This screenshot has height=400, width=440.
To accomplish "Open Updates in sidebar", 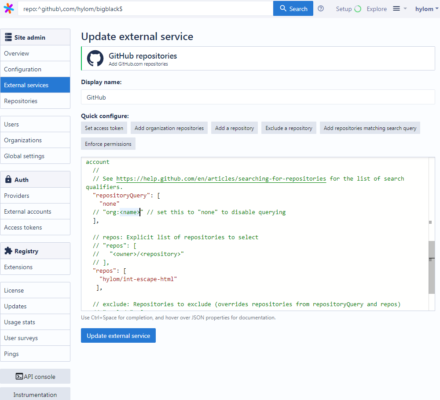I will point(35,306).
